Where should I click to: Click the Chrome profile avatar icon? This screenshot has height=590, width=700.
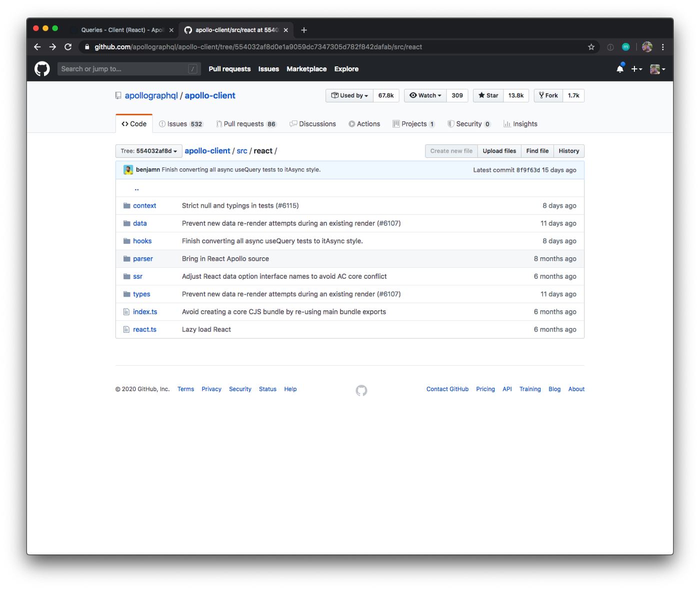coord(647,47)
